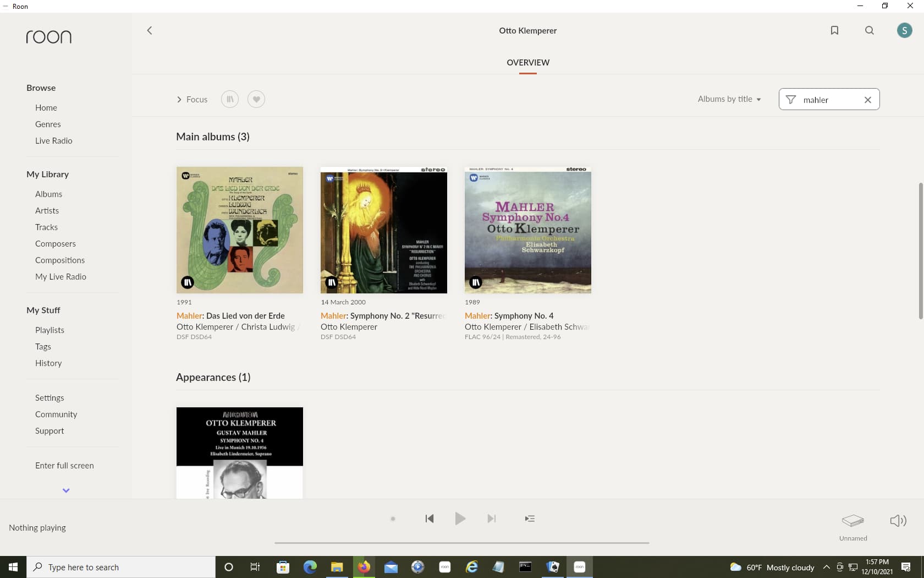Open Genres in the sidebar
The height and width of the screenshot is (578, 924).
pos(48,124)
